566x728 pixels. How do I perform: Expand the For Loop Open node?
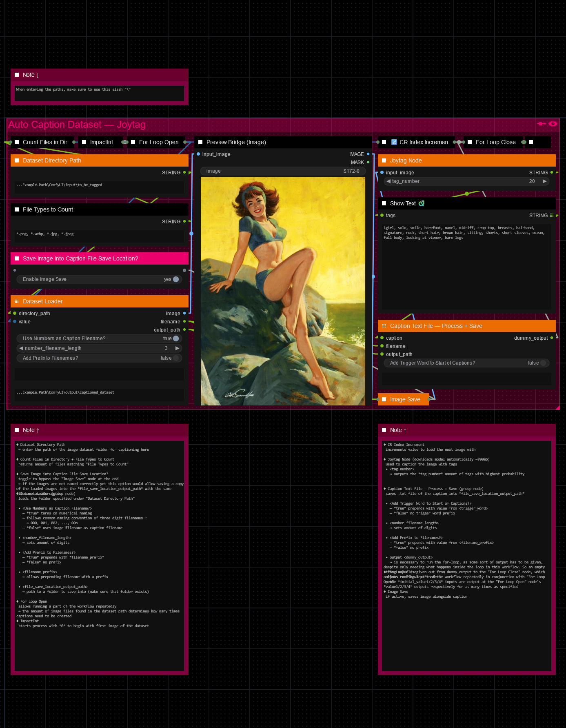tap(133, 142)
